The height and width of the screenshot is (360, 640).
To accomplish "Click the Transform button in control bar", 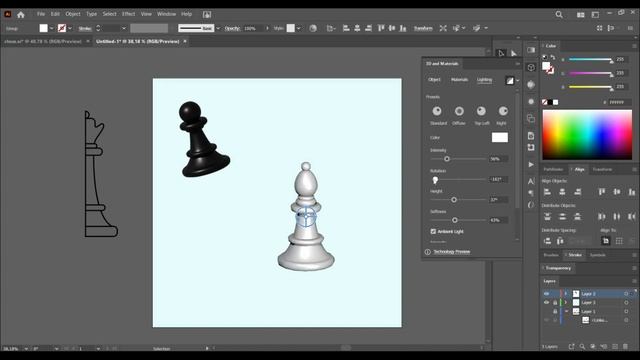I will (x=423, y=29).
